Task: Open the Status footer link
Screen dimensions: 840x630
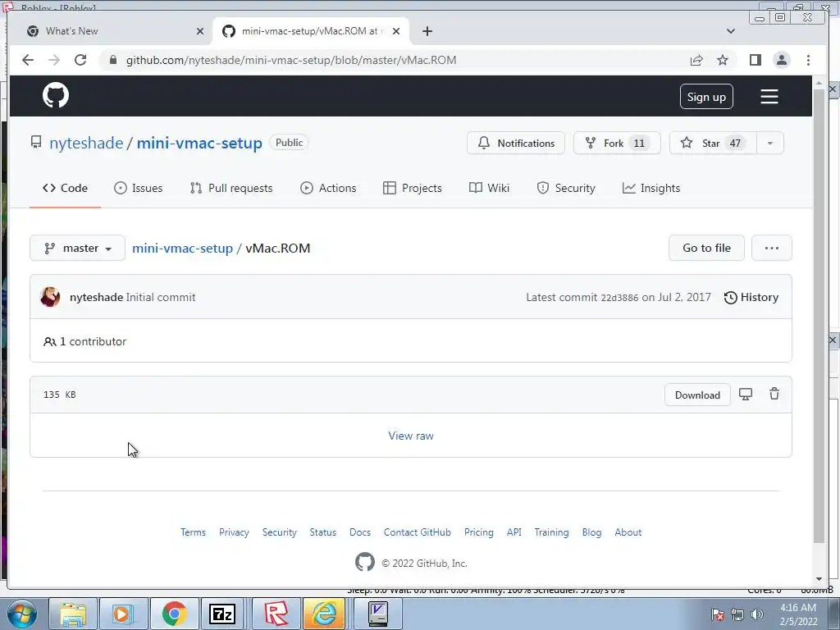Action: pyautogui.click(x=322, y=532)
